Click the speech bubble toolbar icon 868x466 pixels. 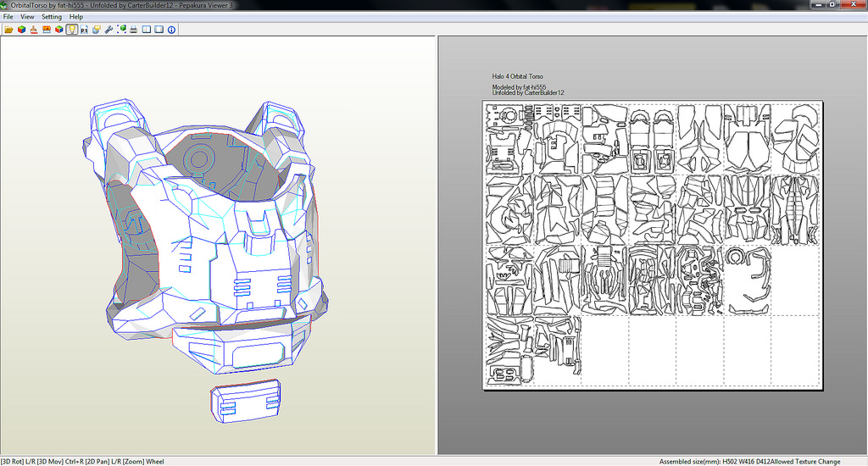(97, 30)
